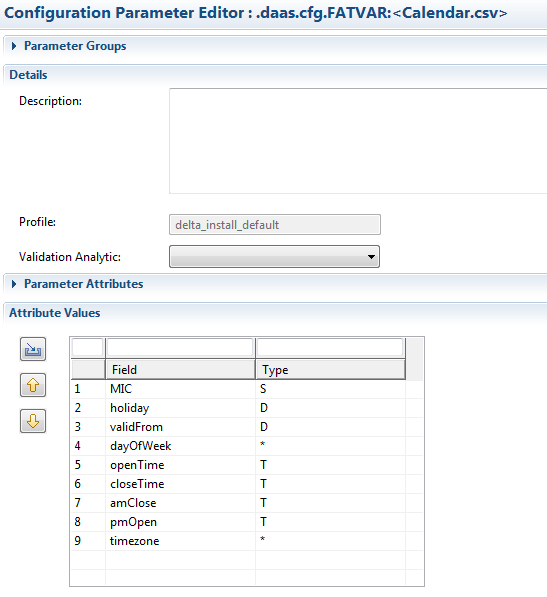Move row down with the down arrow icon

click(x=33, y=421)
